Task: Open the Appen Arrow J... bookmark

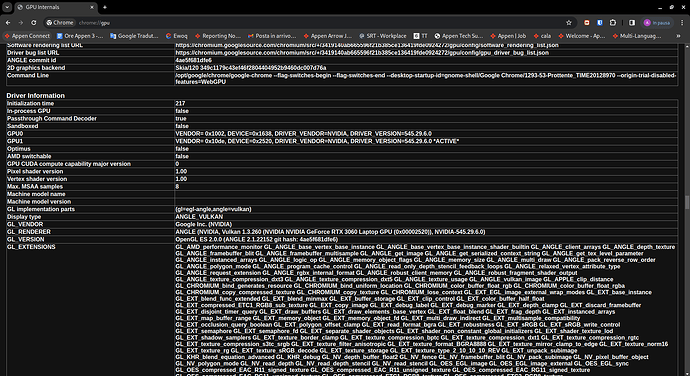Action: click(x=328, y=36)
